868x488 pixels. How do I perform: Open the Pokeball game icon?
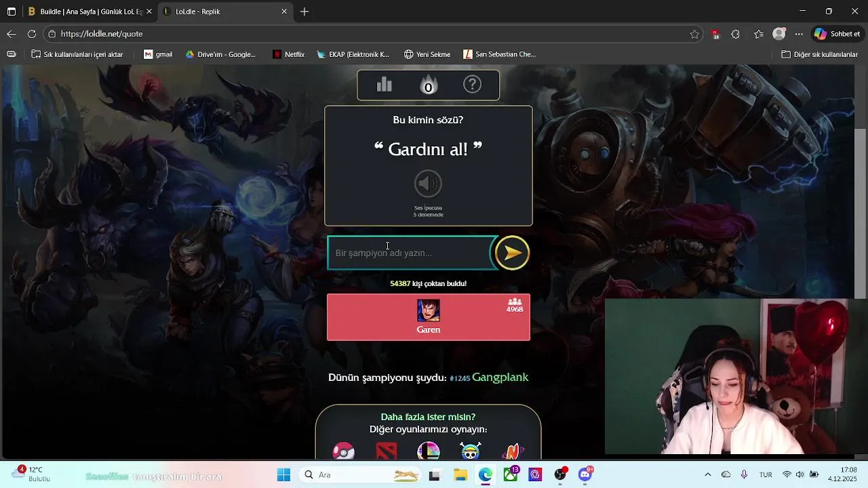[x=344, y=451]
